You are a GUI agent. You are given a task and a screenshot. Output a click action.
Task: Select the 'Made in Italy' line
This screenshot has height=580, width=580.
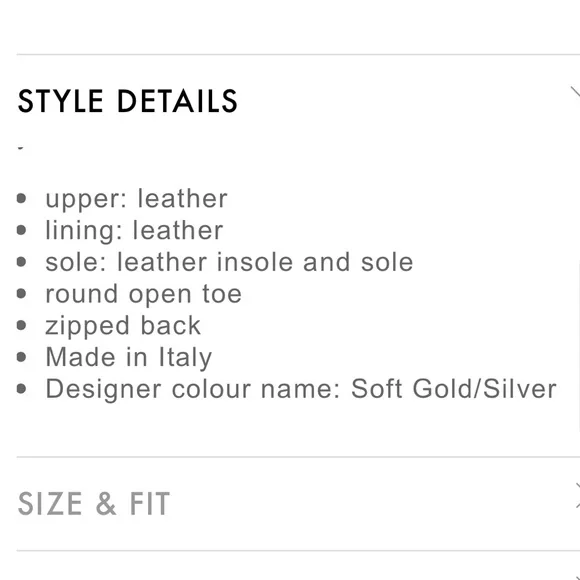point(128,358)
